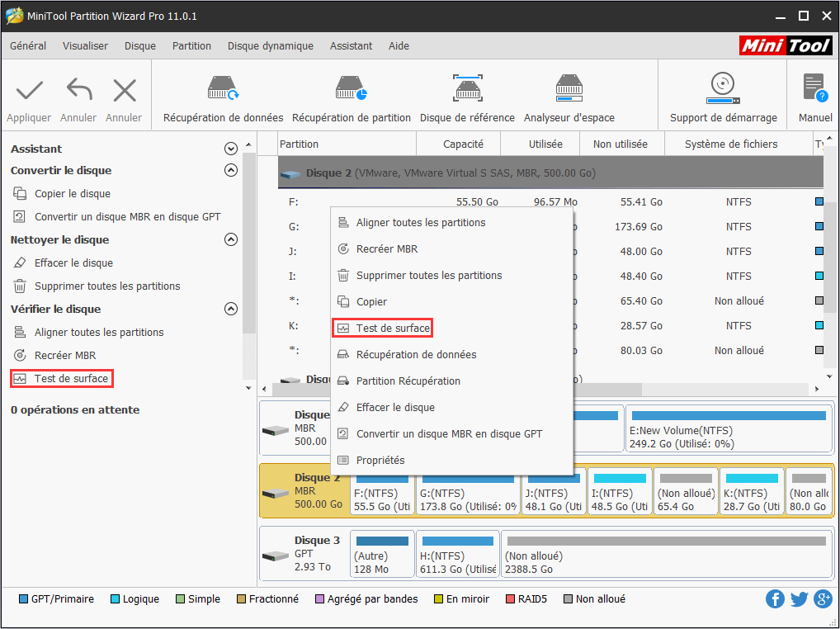Click Copier le disque sidebar icon
840x629 pixels.
(x=20, y=193)
